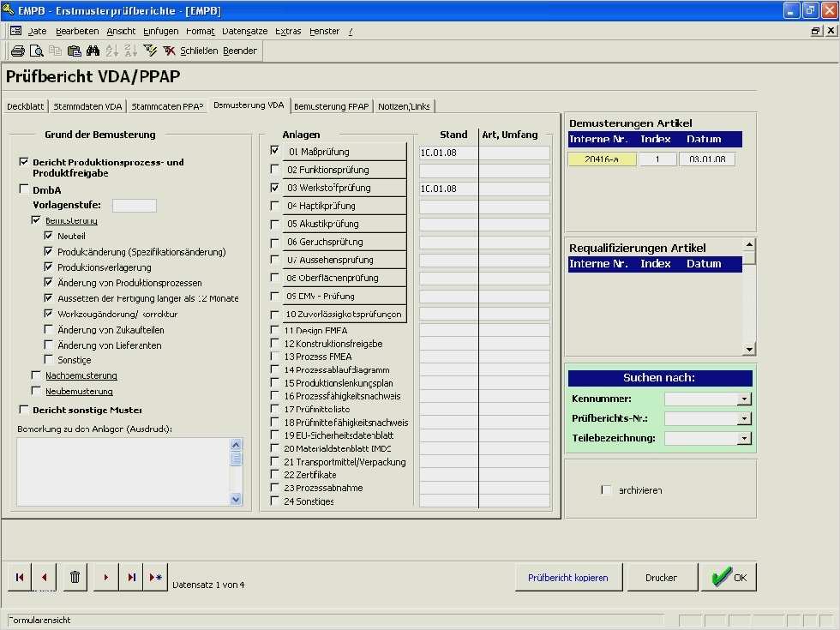Click the Prüfbericht kopieren button
840x630 pixels.
568,577
